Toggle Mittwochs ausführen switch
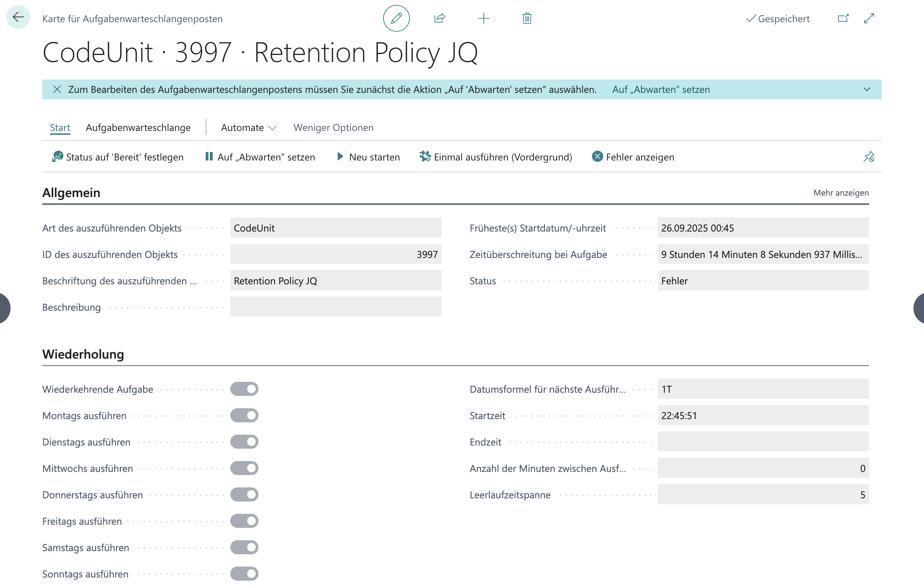Screen dimensions: 924x587 pos(244,468)
